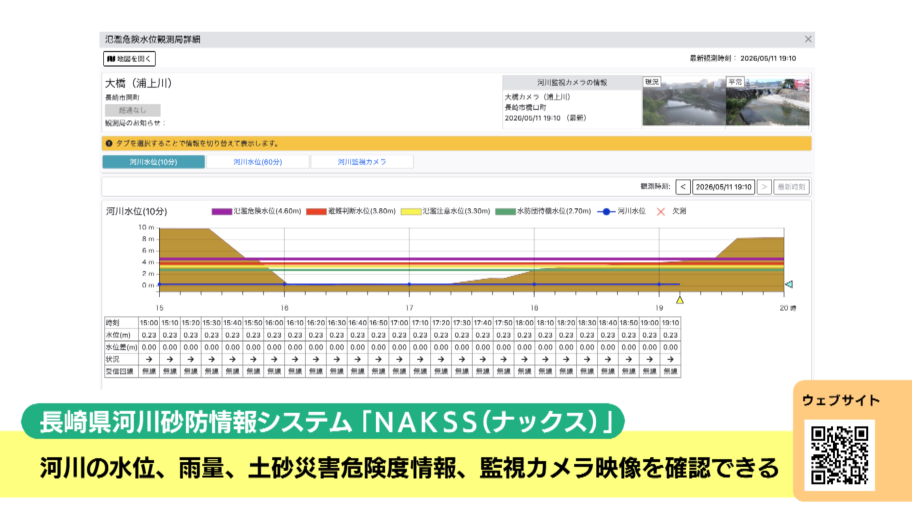The width and height of the screenshot is (912, 510).
Task: Click the map icon in 地図を開く button
Action: (111, 59)
